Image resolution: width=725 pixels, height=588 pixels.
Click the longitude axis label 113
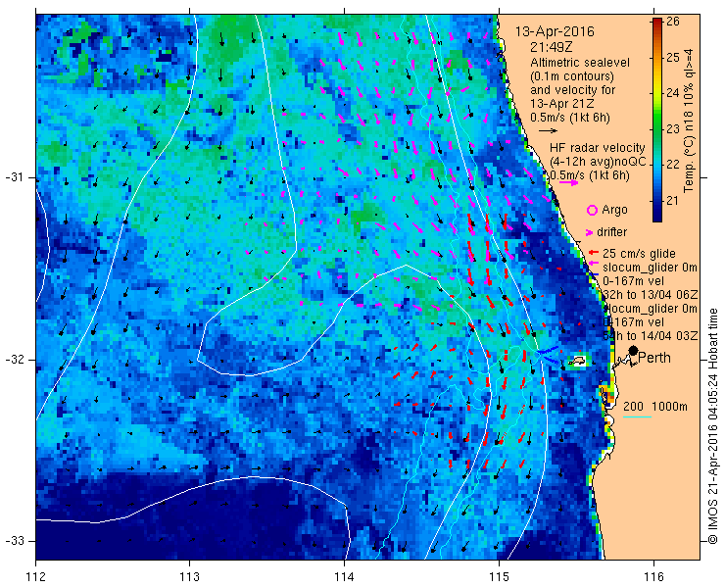[x=189, y=577]
